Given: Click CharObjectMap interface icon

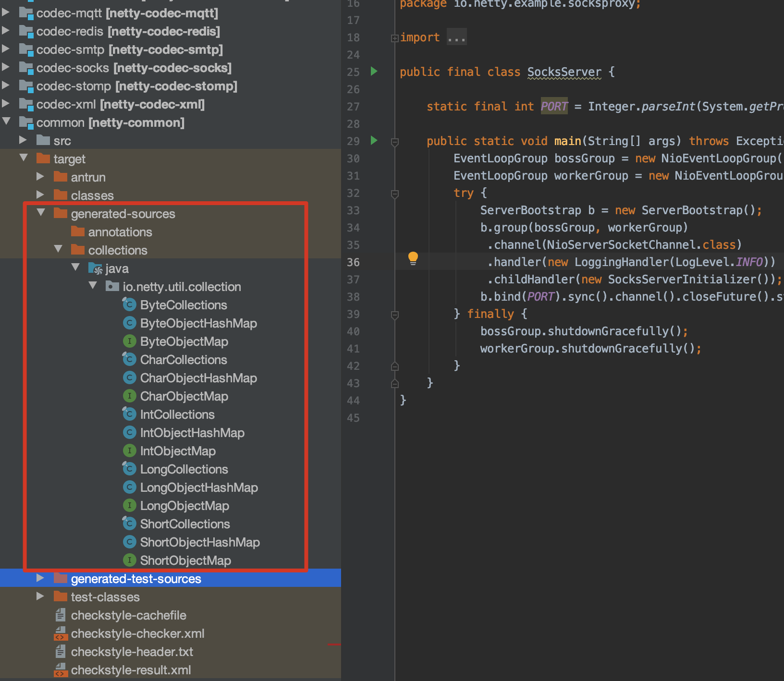Looking at the screenshot, I should 129,396.
